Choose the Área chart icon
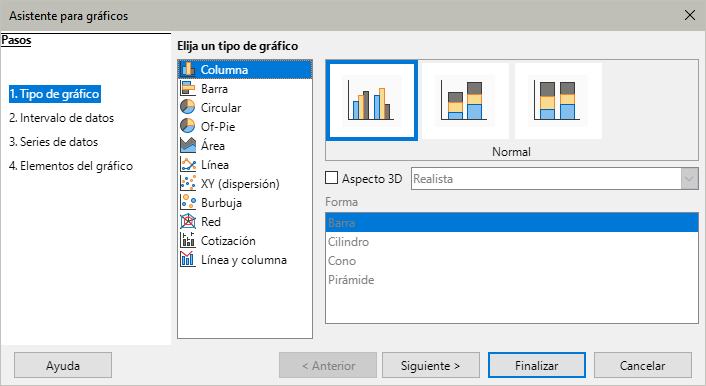The width and height of the screenshot is (706, 386). click(x=188, y=145)
